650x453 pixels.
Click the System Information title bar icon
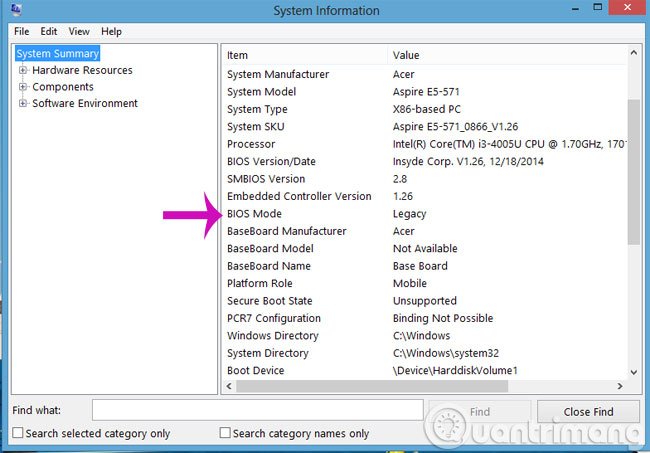click(x=16, y=9)
